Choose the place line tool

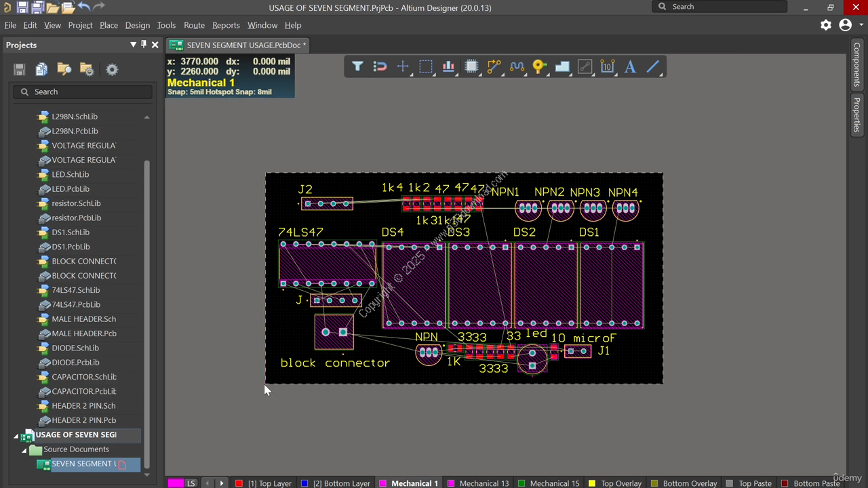pyautogui.click(x=653, y=66)
